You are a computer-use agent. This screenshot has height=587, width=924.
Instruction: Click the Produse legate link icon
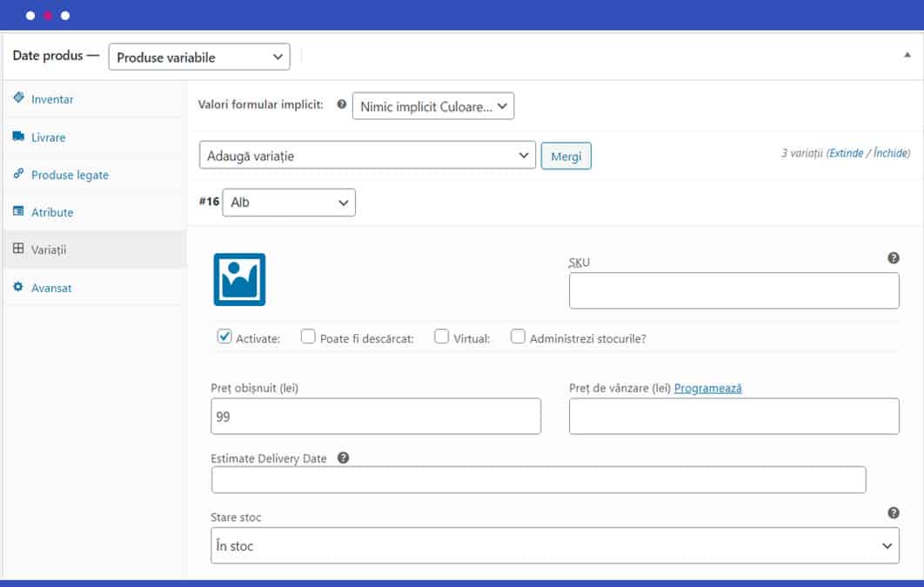(x=19, y=174)
